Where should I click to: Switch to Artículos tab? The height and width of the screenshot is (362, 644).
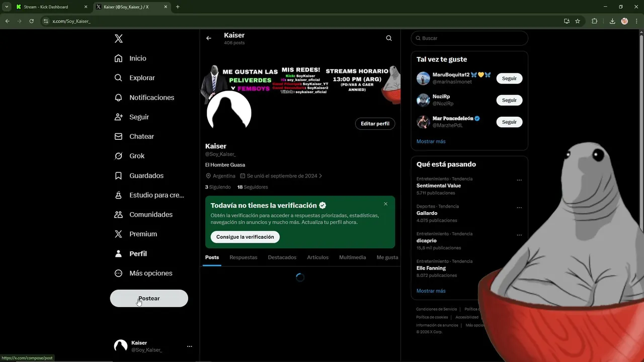(318, 257)
